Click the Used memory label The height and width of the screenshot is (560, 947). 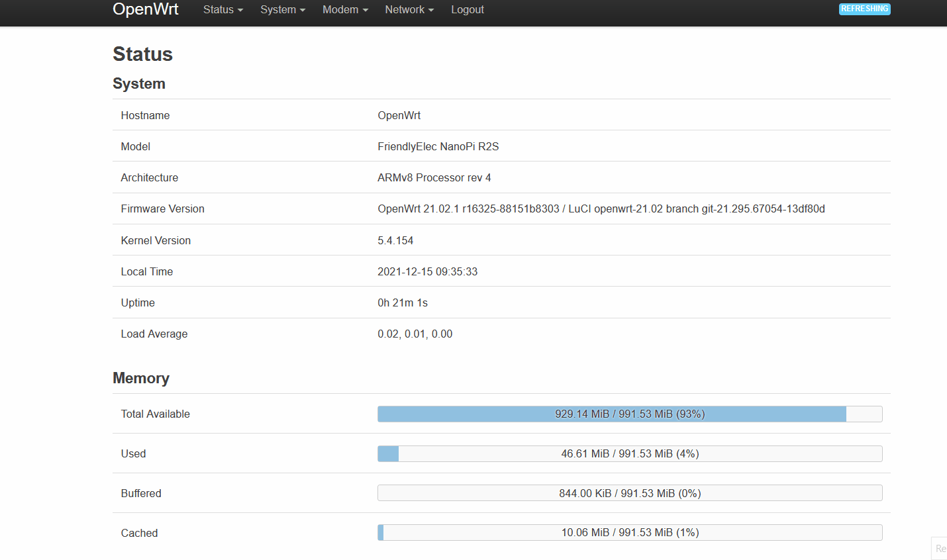tap(133, 453)
